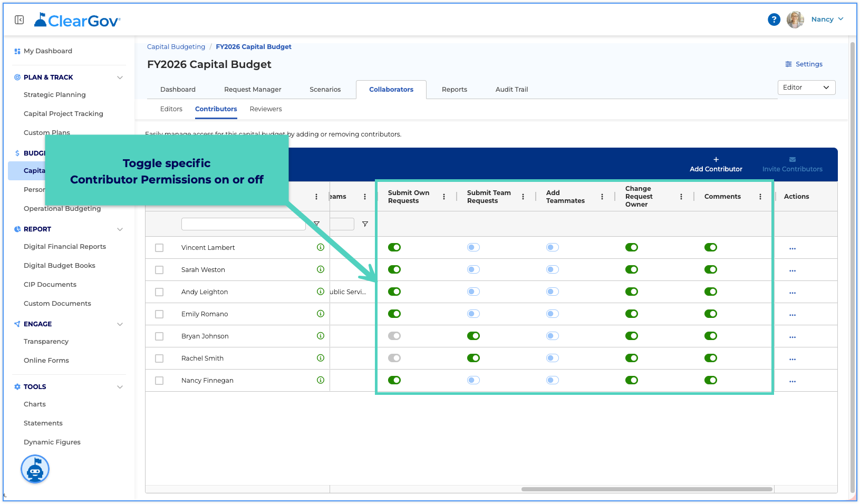Click the contributor name filter input field
Screen dimensions: 860x504
point(244,224)
